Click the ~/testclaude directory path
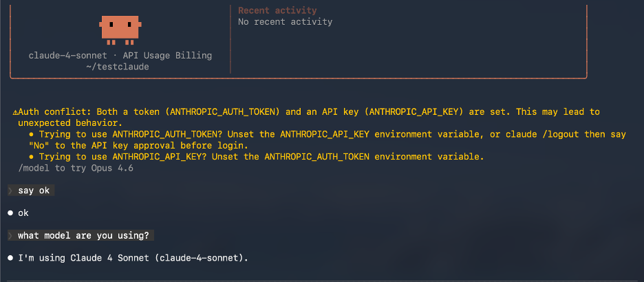 (x=118, y=67)
